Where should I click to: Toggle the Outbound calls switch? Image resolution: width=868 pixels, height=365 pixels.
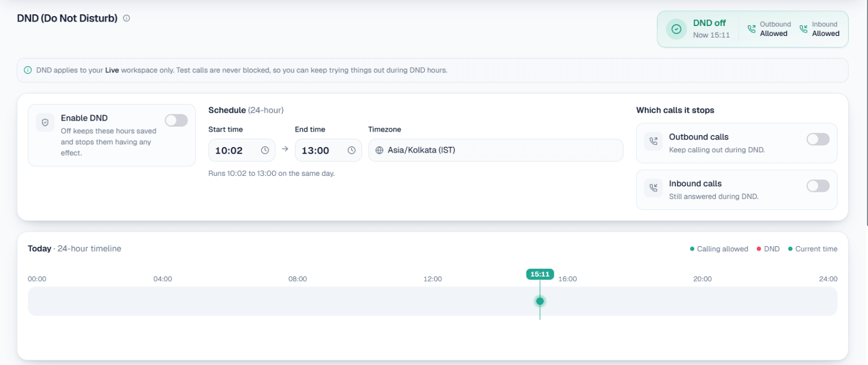(818, 139)
